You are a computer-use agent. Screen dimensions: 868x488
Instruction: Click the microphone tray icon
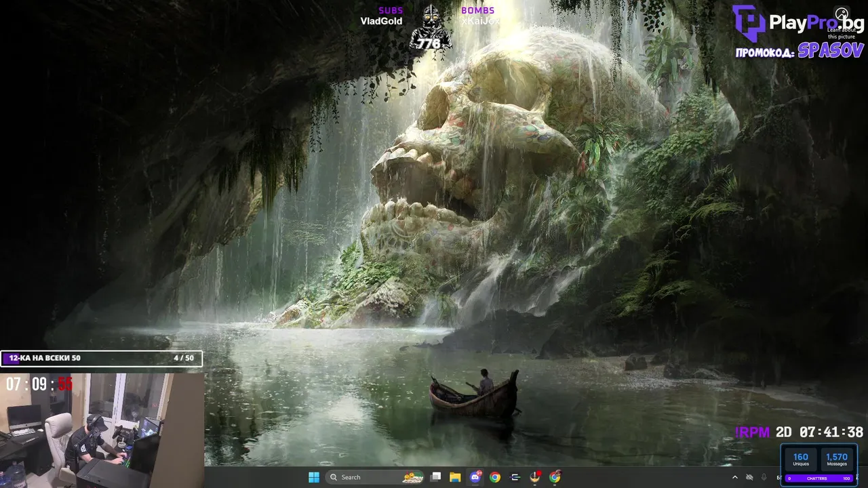764,477
